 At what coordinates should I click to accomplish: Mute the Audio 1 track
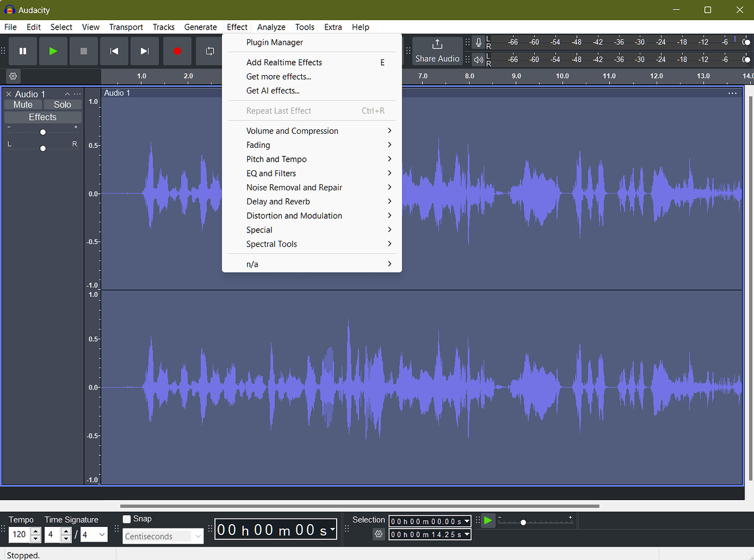click(22, 104)
